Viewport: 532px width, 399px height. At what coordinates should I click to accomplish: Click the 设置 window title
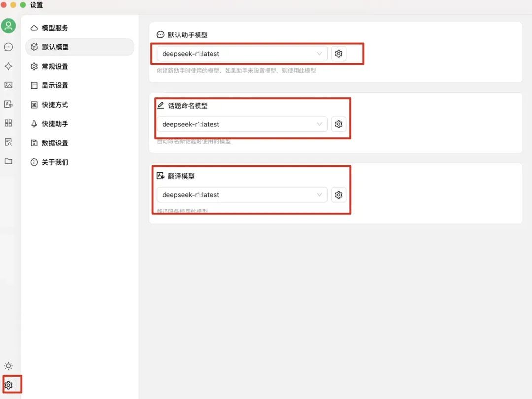pyautogui.click(x=36, y=5)
